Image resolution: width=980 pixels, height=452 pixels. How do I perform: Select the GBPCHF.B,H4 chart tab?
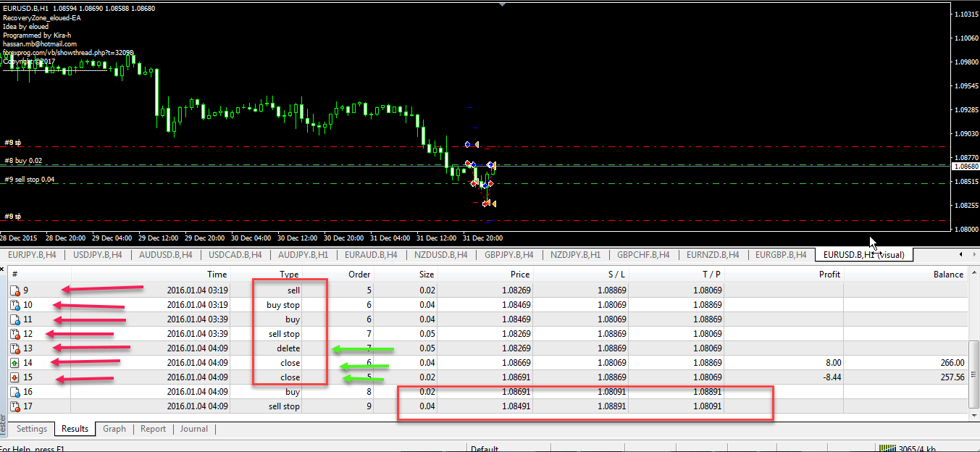coord(643,255)
